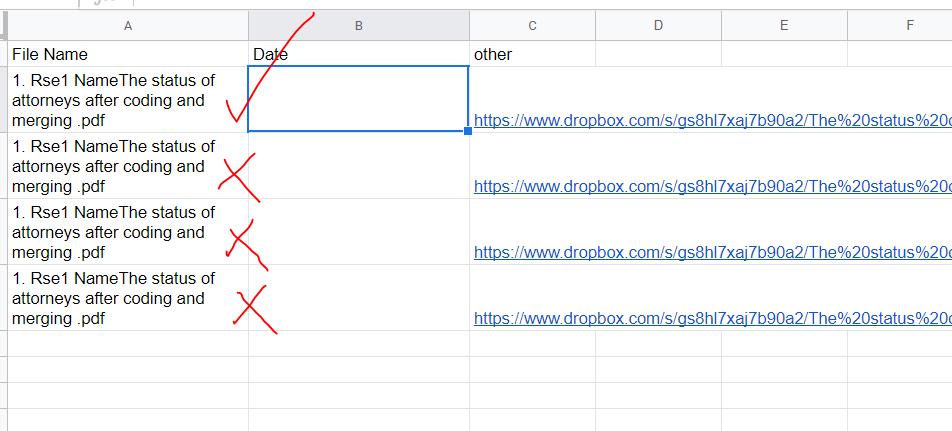The width and height of the screenshot is (952, 431).
Task: Click the empty column F cell in header row
Action: pyautogui.click(x=900, y=54)
